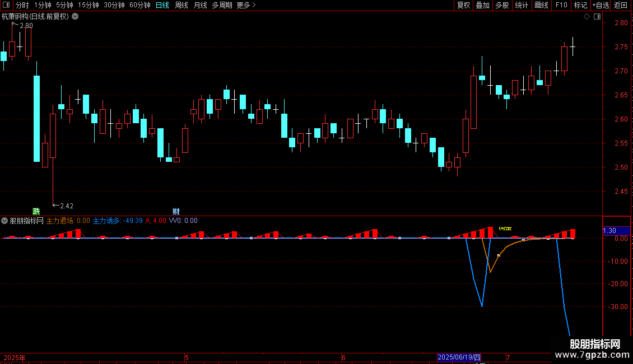Image resolution: width=633 pixels, height=364 pixels.
Task: Click the -30.00 indicator axis label
Action: point(618,307)
